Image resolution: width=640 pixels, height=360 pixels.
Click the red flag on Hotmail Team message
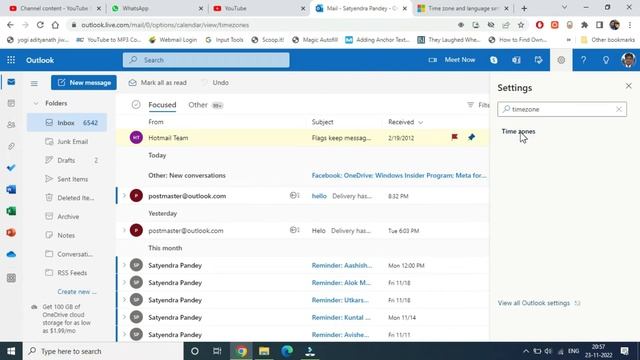pos(454,137)
